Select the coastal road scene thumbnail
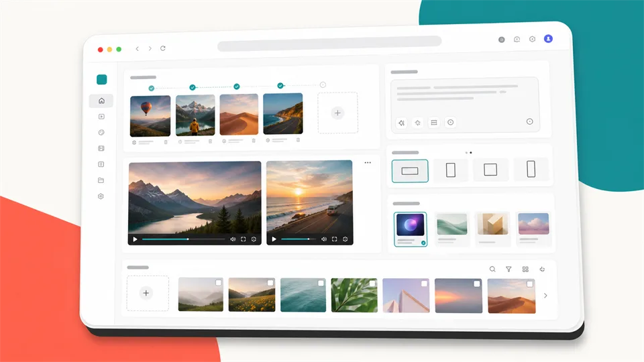 [x=283, y=114]
